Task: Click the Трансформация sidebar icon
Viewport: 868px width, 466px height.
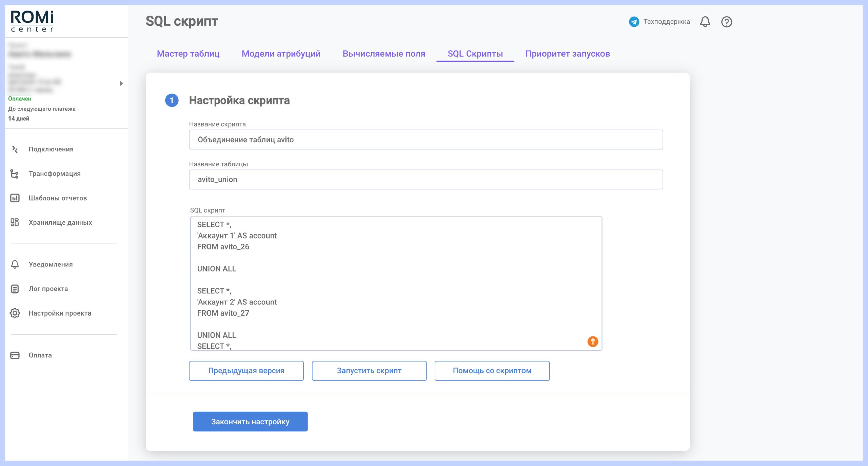Action: point(15,174)
